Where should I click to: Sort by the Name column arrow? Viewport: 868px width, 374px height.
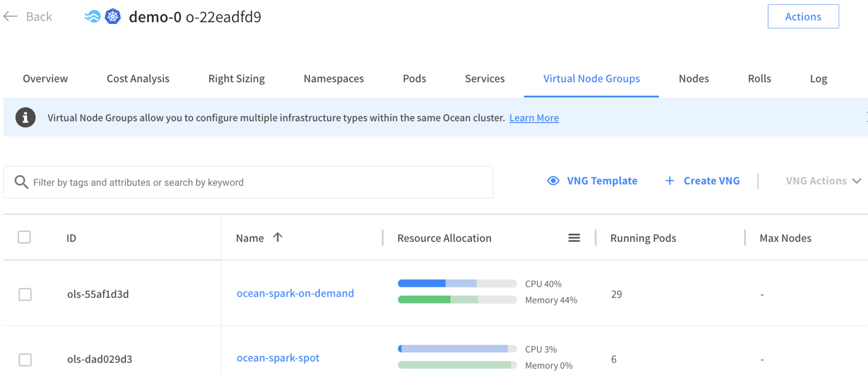(x=278, y=237)
